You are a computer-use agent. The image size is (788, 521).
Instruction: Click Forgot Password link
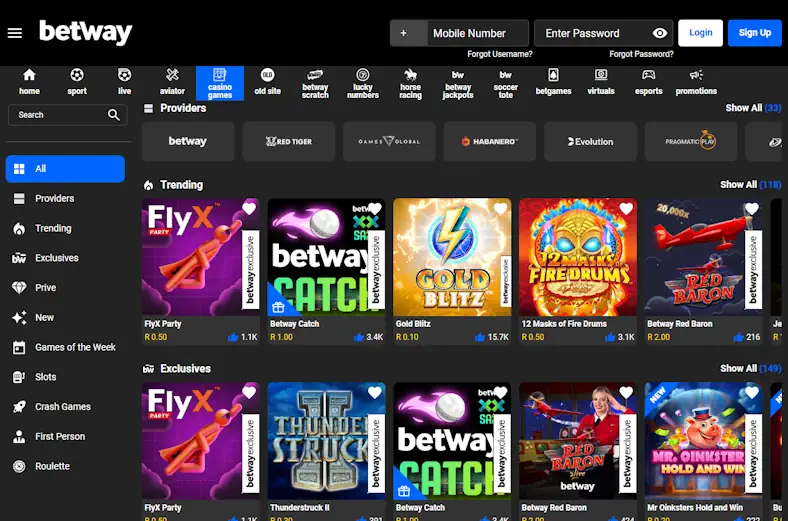(x=641, y=54)
